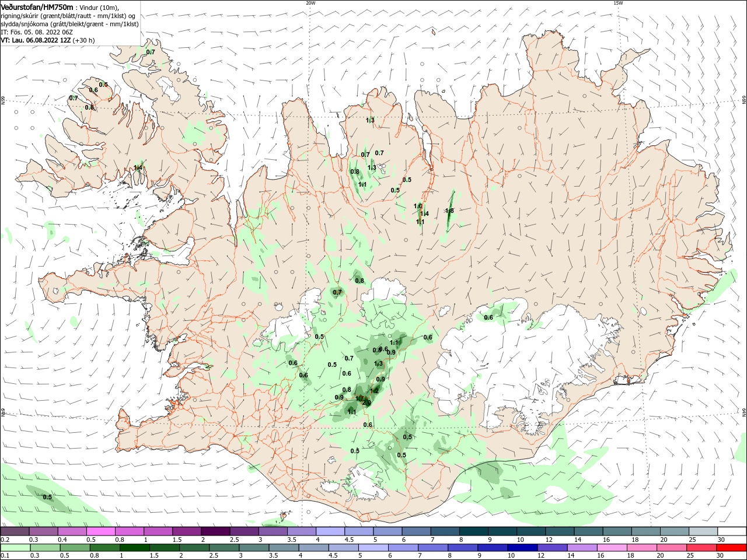The image size is (747, 560).
Task: Select bottom legend swatch starting at 3.5
Action: (x=284, y=548)
